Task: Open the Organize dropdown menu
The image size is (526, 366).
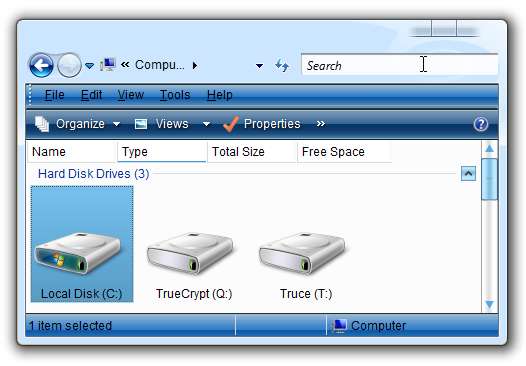Action: tap(77, 124)
